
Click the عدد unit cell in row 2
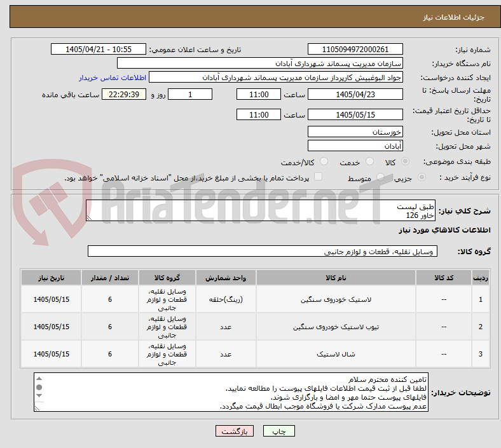coord(226,327)
